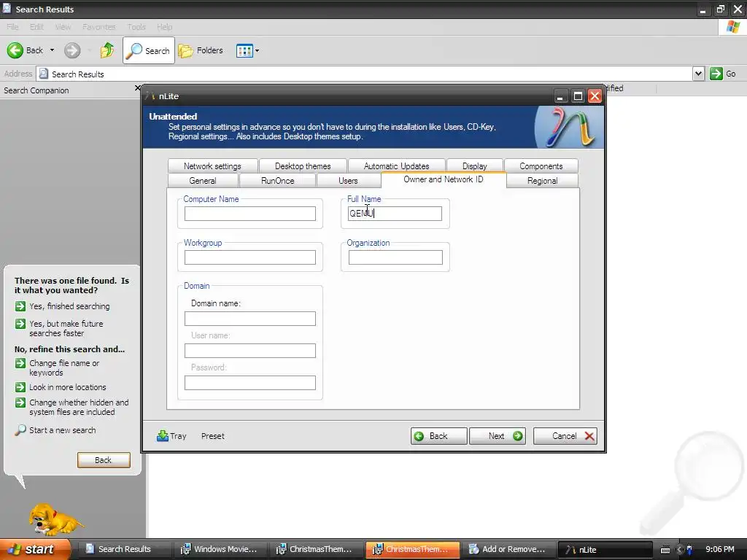Click the domain User name field
The image size is (747, 560).
coord(250,351)
